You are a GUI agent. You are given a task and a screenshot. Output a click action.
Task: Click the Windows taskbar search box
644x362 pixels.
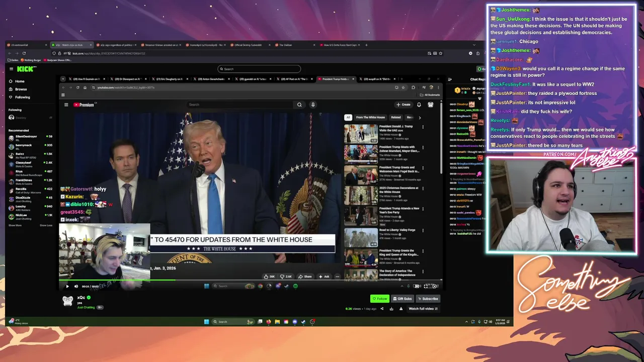[x=232, y=322]
